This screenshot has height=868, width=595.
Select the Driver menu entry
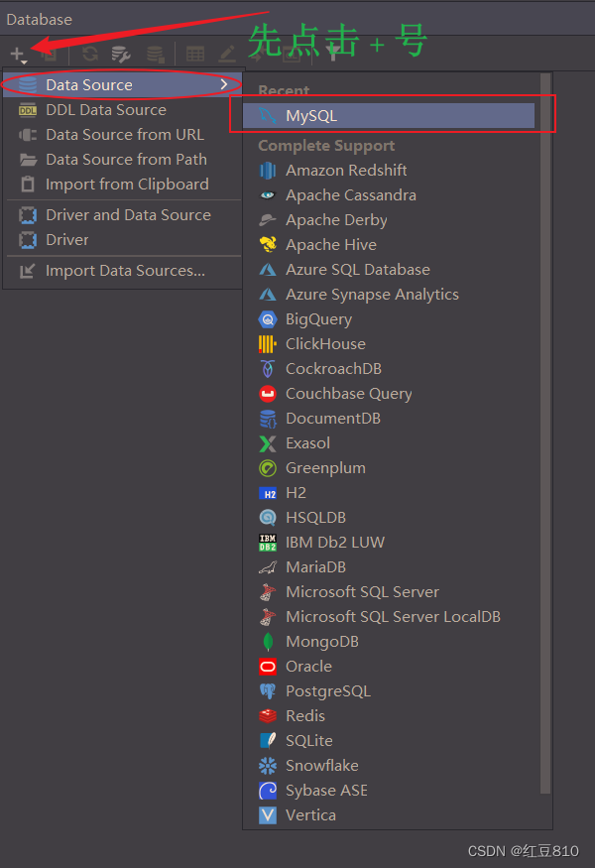pos(122,240)
